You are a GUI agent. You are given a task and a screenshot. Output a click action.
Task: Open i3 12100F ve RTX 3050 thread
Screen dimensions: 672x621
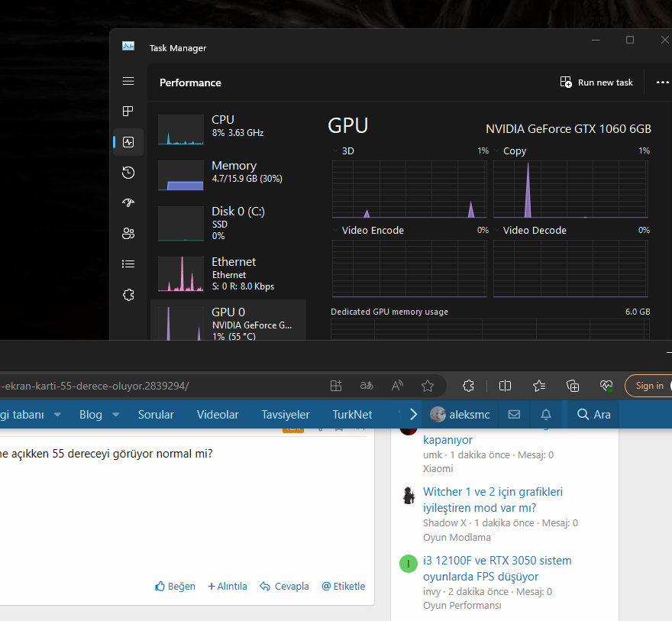coord(497,568)
